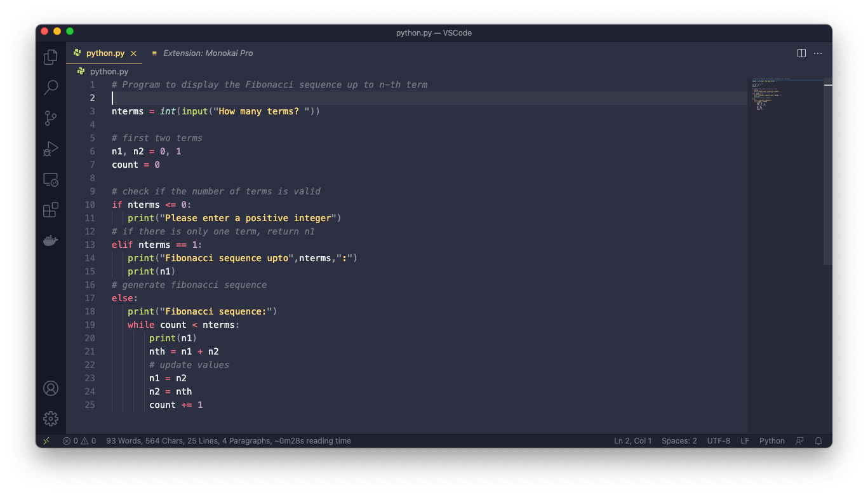Switch to the Extension: Monokai Pro tab

pos(208,53)
